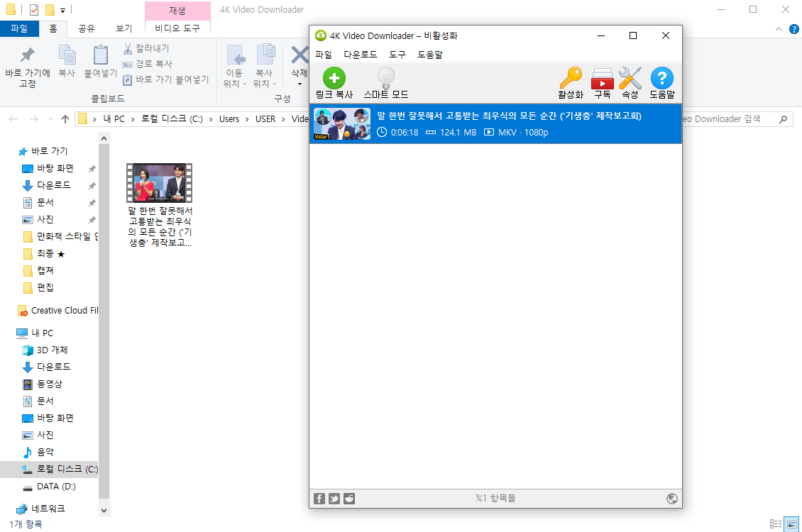Select the video file thumbnail in Explorer
The width and height of the screenshot is (802, 532).
(x=160, y=183)
